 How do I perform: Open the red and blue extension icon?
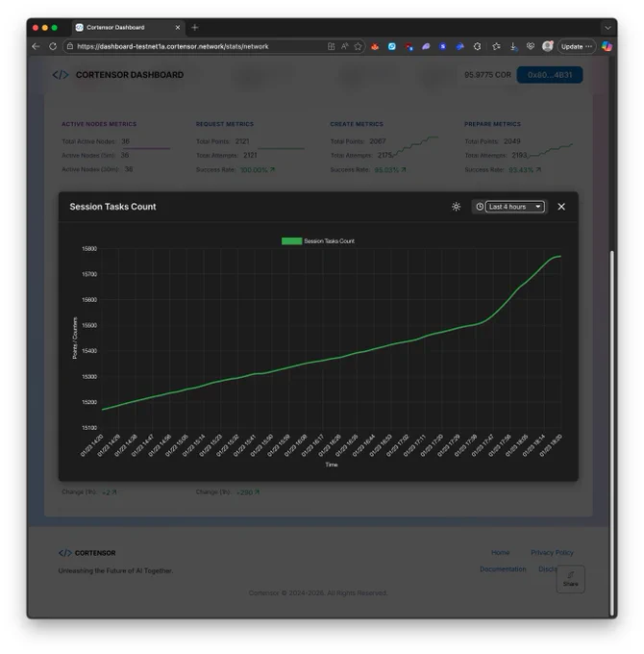point(409,47)
